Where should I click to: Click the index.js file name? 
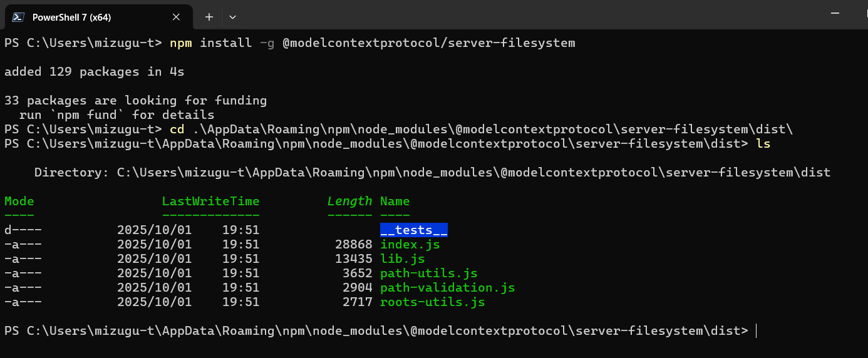click(x=410, y=245)
